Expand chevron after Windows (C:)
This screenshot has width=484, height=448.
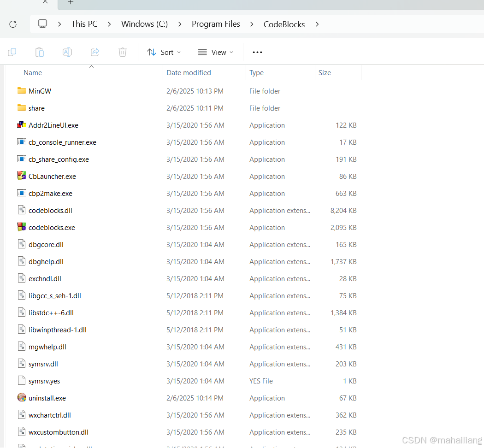(x=180, y=24)
